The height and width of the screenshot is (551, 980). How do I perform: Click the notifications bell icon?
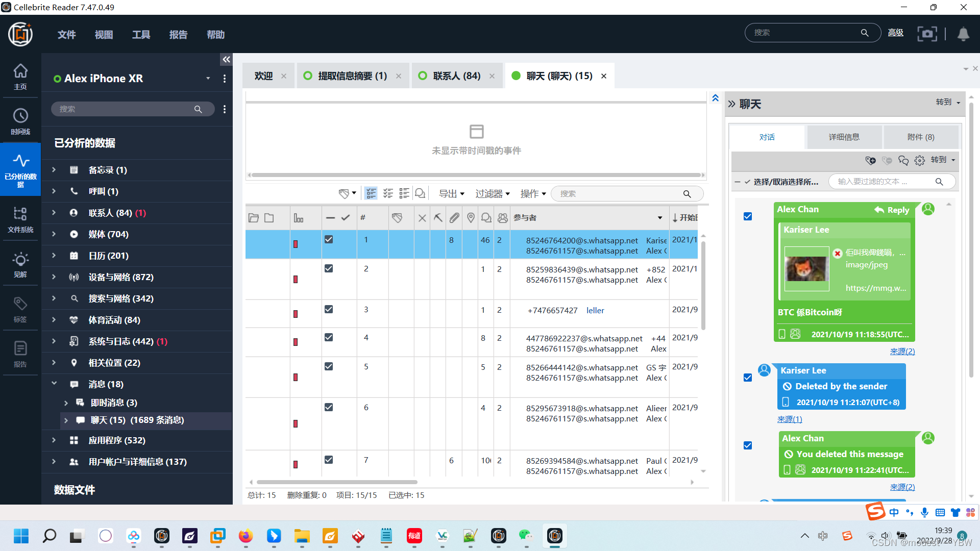click(x=963, y=34)
